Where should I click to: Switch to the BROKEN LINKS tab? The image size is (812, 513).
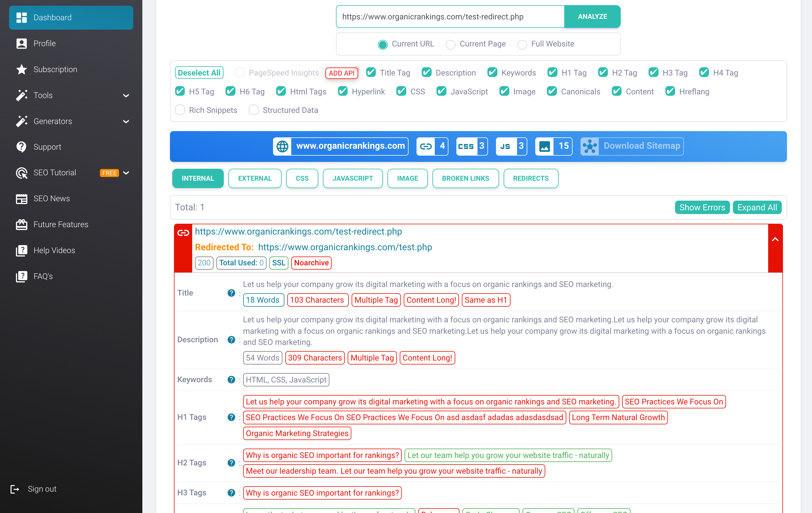click(465, 178)
